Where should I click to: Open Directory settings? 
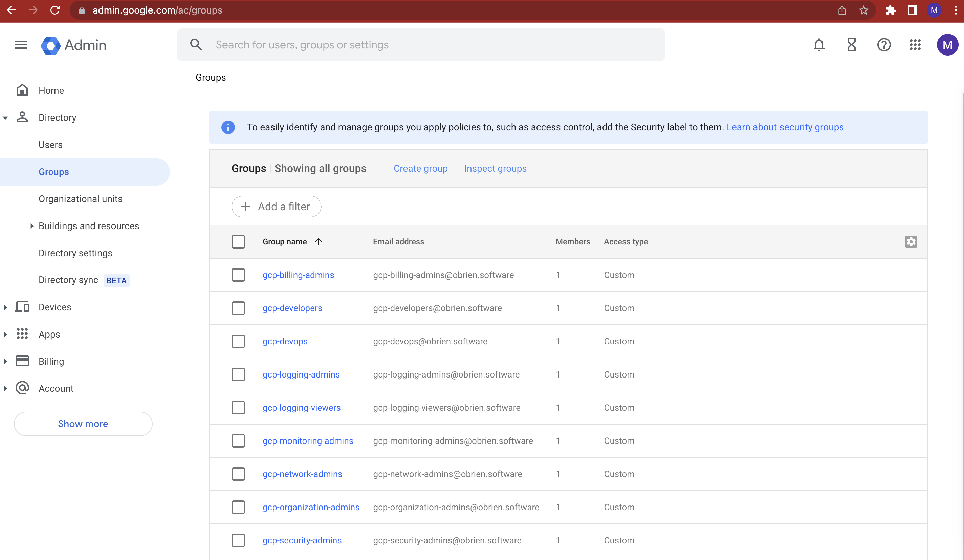(75, 253)
